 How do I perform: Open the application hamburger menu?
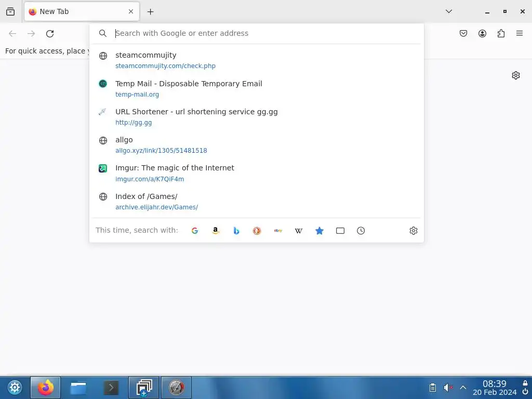point(520,33)
